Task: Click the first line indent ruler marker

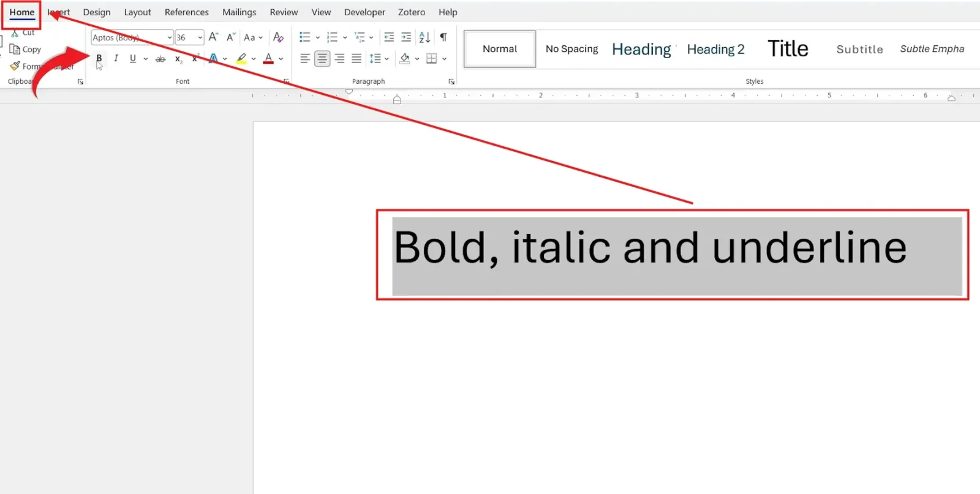Action: point(349,92)
